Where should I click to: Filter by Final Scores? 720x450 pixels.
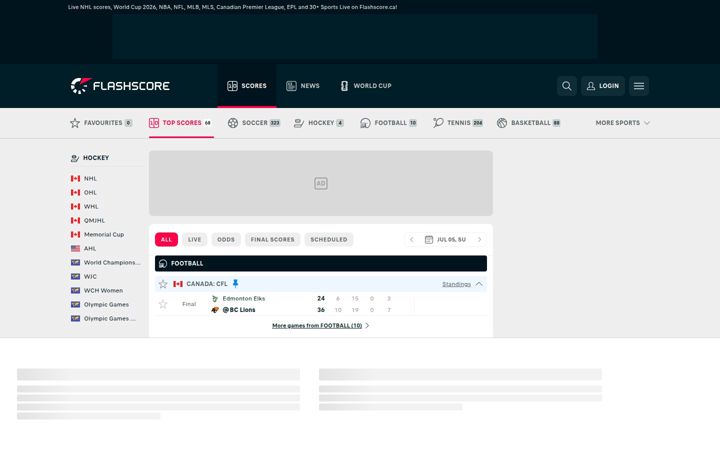coord(272,240)
